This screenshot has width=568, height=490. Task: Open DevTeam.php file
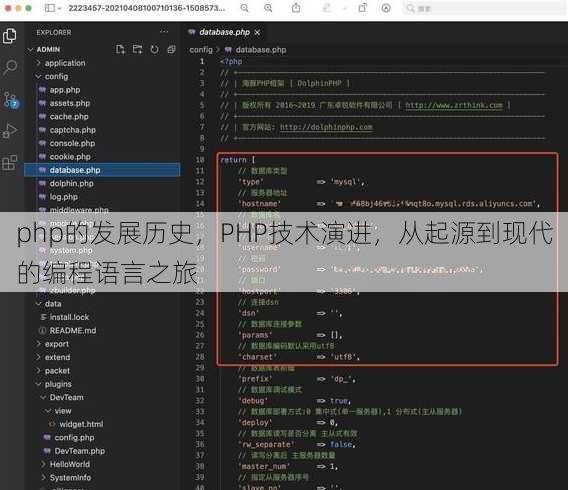pos(80,451)
